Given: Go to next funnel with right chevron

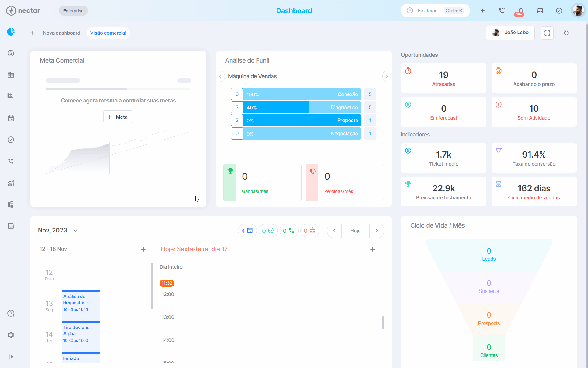Looking at the screenshot, I should pyautogui.click(x=387, y=76).
